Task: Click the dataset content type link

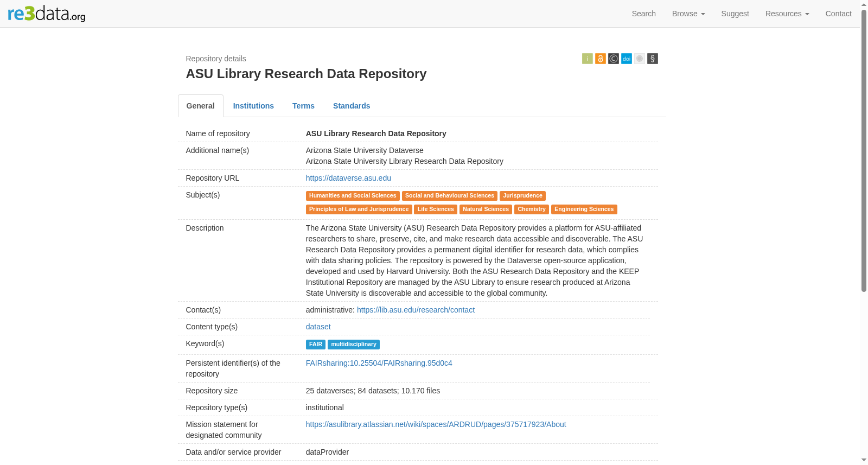Action: [318, 327]
